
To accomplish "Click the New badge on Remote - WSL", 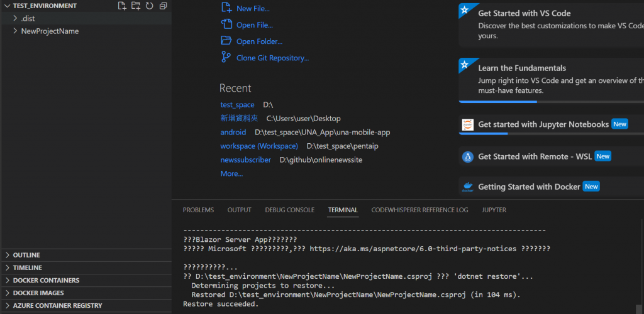I will pyautogui.click(x=603, y=156).
